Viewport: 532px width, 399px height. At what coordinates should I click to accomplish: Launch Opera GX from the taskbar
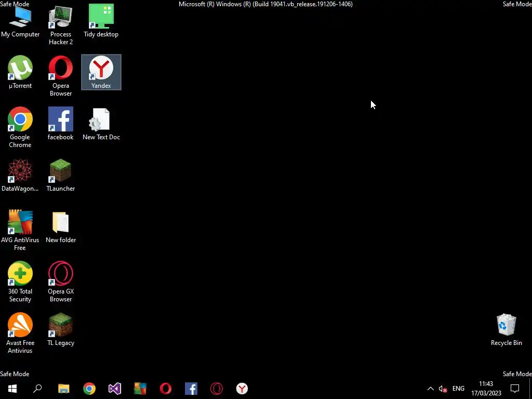click(x=217, y=389)
